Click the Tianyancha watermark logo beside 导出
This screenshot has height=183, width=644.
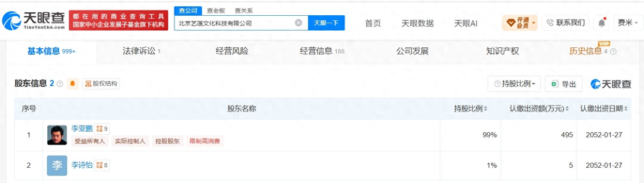click(611, 84)
